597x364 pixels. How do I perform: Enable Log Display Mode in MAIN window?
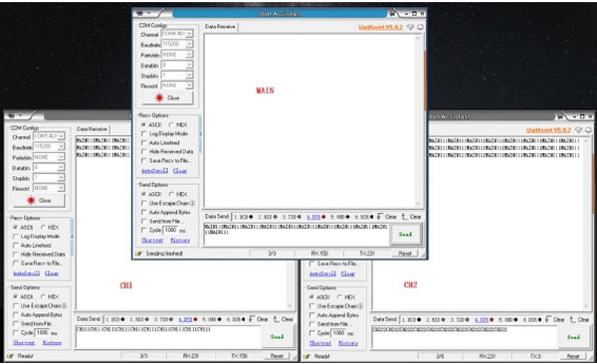[x=144, y=134]
